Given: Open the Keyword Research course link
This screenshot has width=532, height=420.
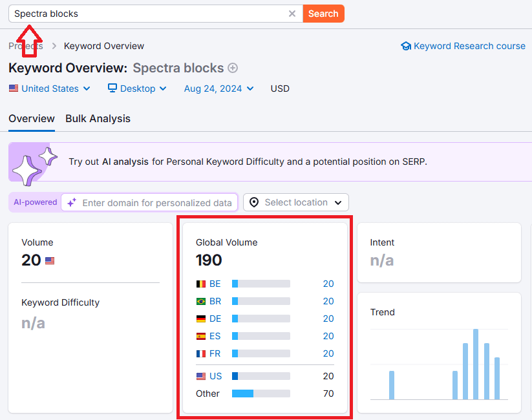Looking at the screenshot, I should pos(469,46).
